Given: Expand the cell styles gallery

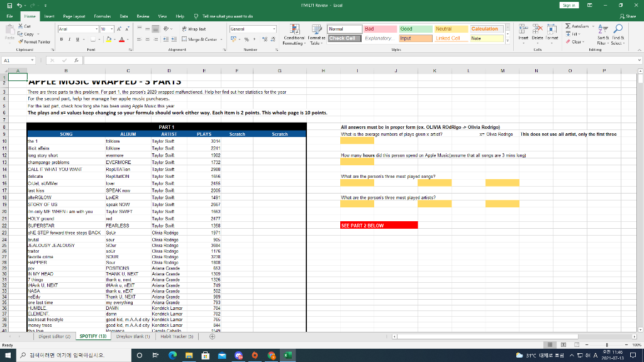Looking at the screenshot, I should (x=508, y=41).
